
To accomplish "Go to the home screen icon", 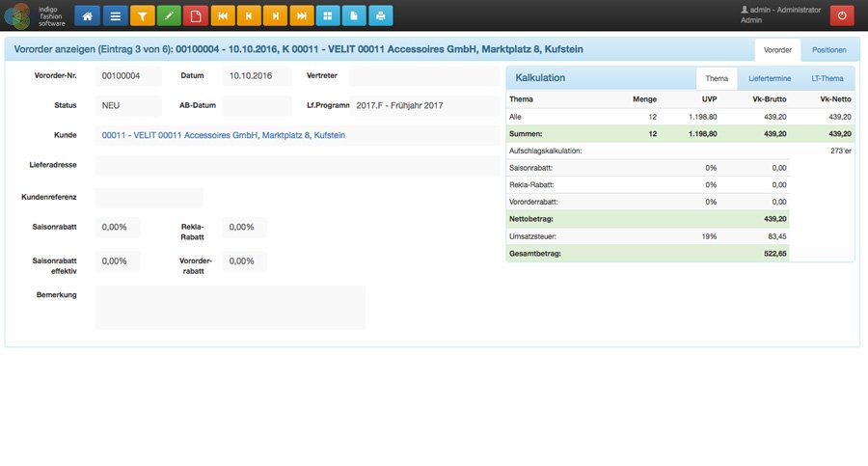I will 88,16.
